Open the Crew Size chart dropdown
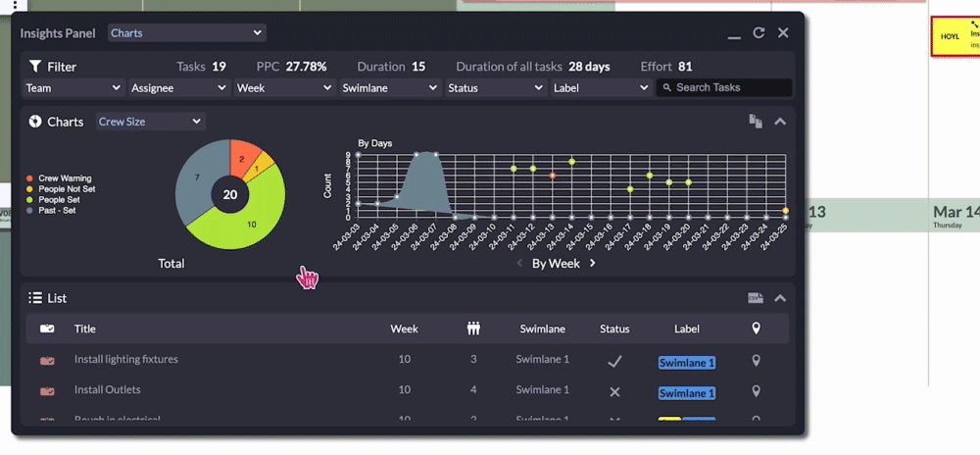The width and height of the screenshot is (980, 455). (151, 122)
